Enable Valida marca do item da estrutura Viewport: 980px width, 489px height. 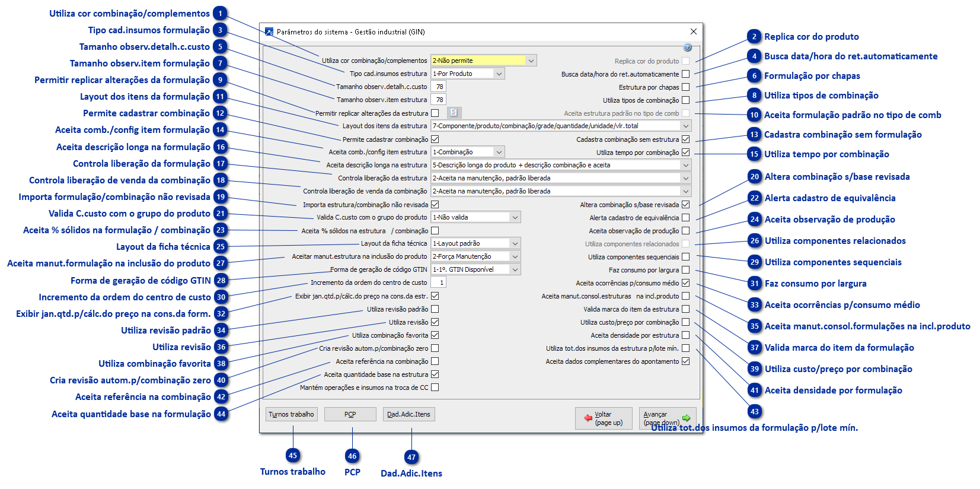click(686, 309)
